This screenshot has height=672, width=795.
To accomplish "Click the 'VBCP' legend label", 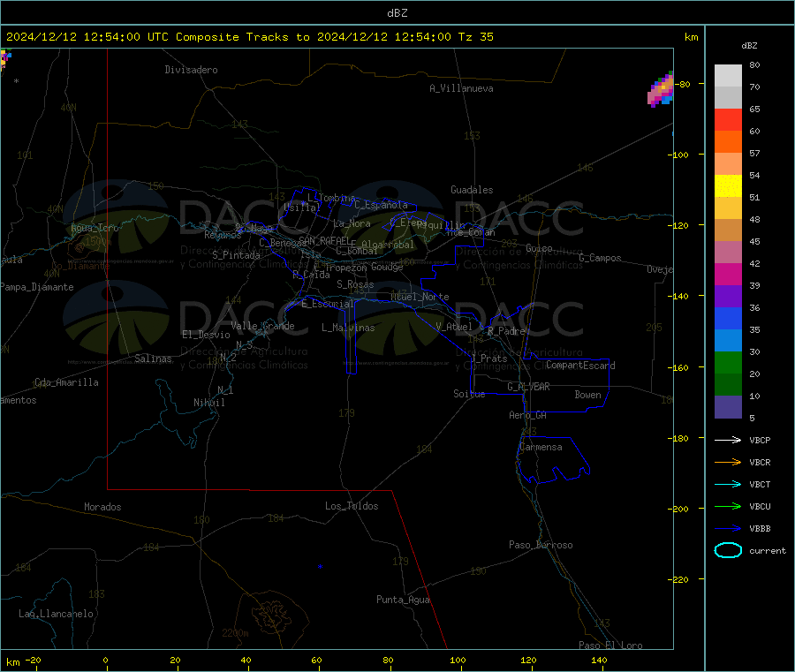I will [x=760, y=440].
